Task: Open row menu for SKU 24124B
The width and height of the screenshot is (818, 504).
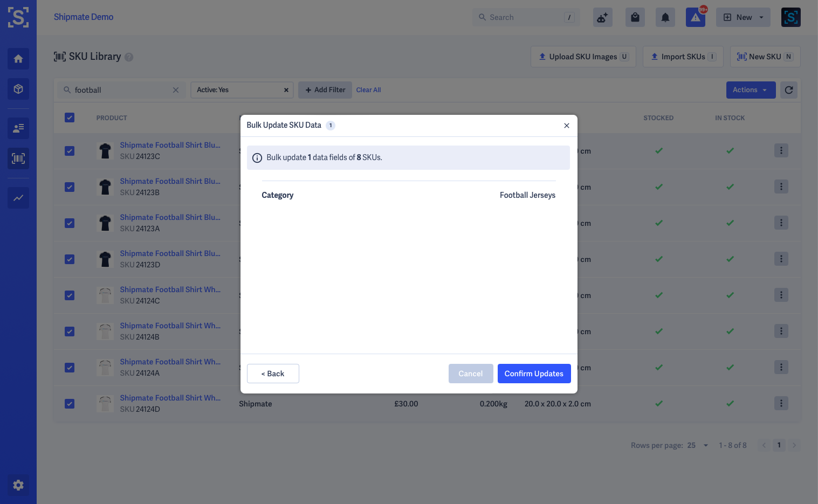Action: click(x=781, y=331)
